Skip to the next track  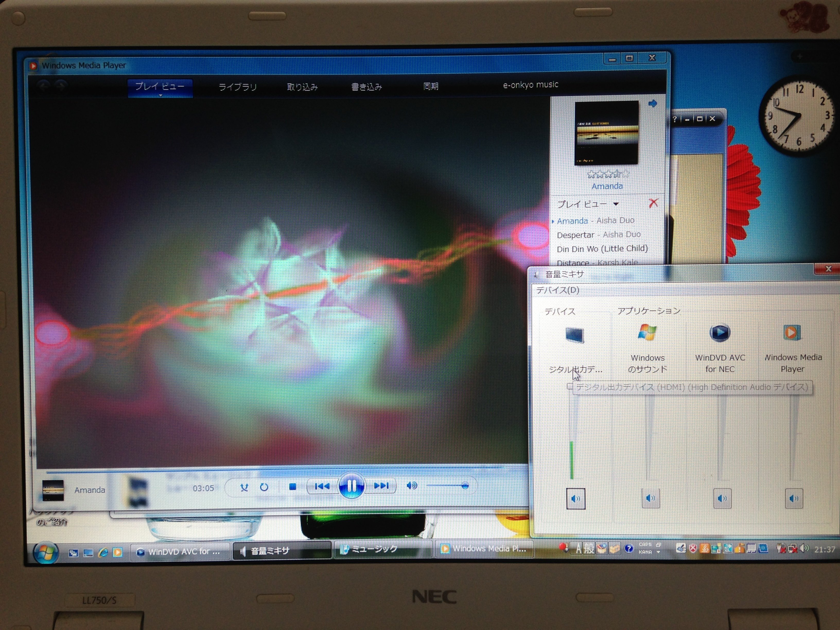click(381, 486)
